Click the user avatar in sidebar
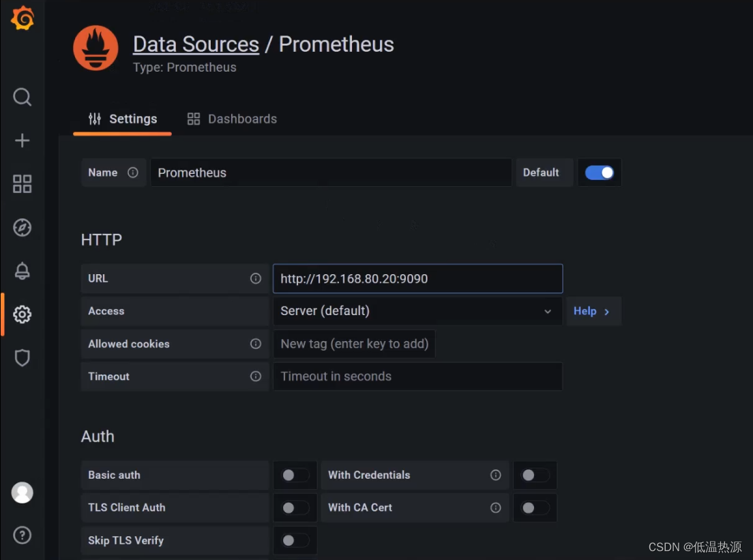The image size is (753, 560). 23,492
